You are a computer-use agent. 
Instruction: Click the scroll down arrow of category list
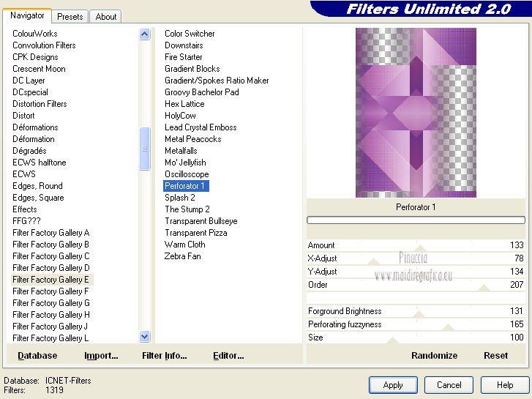click(x=145, y=336)
